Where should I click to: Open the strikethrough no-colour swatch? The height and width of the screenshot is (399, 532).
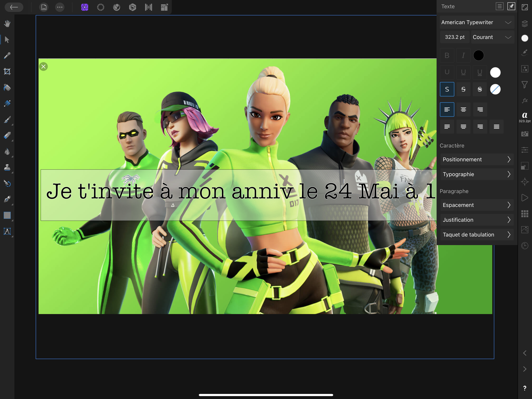(495, 89)
